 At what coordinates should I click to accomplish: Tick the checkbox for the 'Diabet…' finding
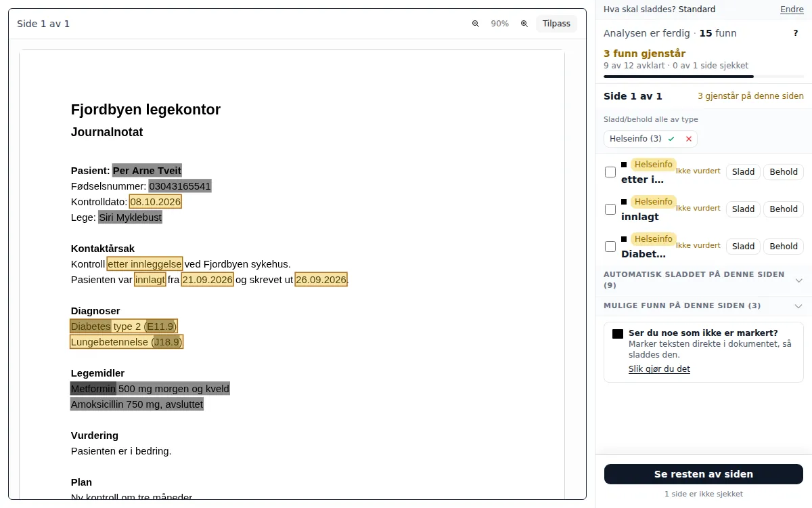click(610, 247)
